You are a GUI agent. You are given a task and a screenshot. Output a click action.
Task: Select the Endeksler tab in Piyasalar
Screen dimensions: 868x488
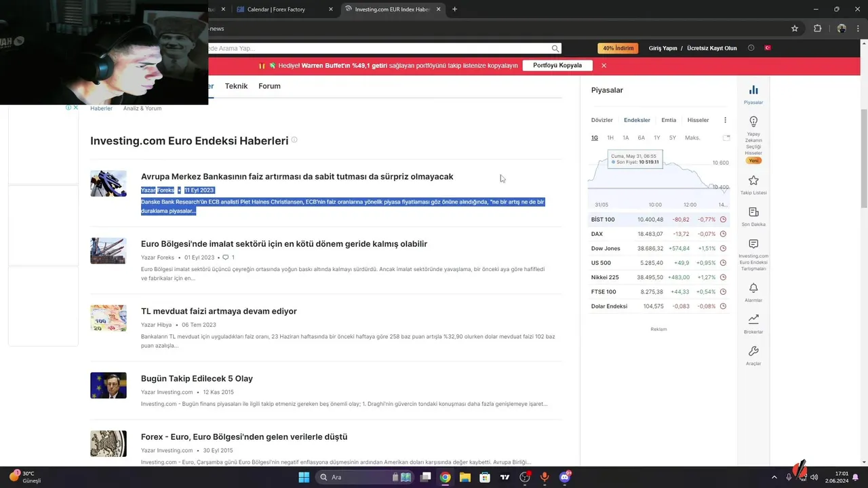[x=637, y=120]
